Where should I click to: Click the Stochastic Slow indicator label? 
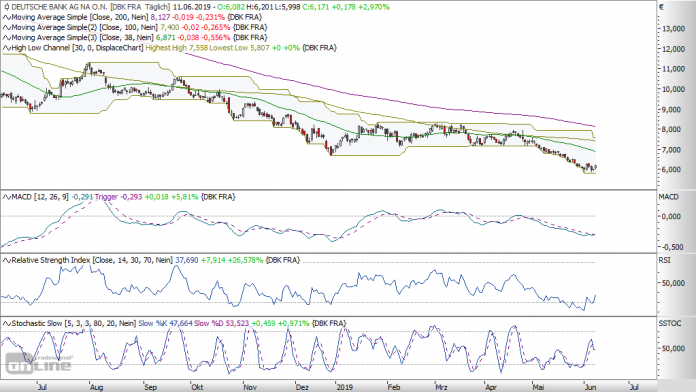[74, 324]
